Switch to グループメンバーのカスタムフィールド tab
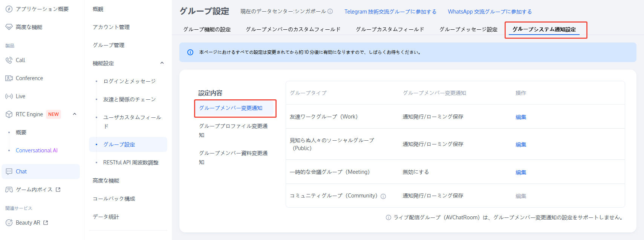644x240 pixels. 293,29
